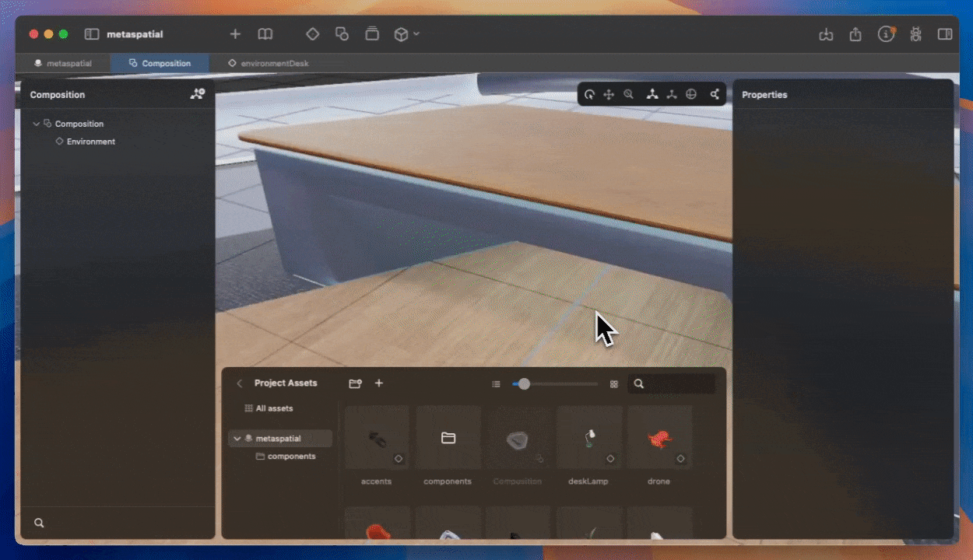Image resolution: width=973 pixels, height=560 pixels.
Task: Select the zoom tool in viewport toolbar
Action: point(629,94)
